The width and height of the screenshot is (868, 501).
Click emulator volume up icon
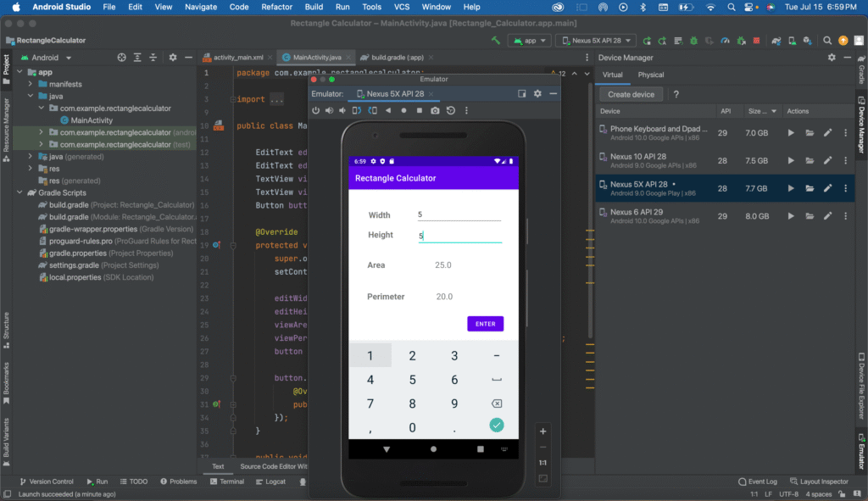tap(329, 110)
